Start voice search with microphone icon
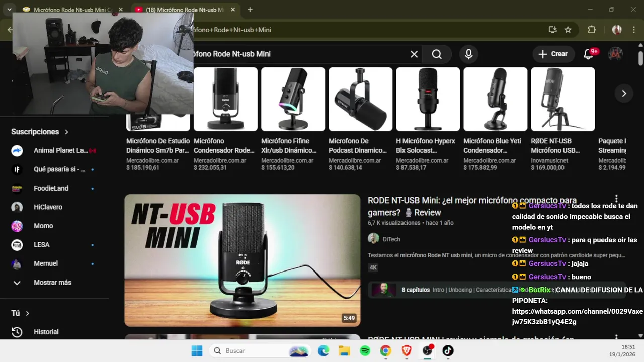The width and height of the screenshot is (644, 362). tap(469, 54)
